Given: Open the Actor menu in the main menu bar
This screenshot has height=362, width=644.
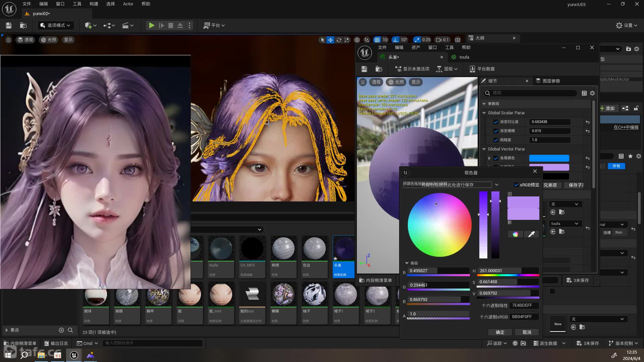Looking at the screenshot, I should point(128,4).
